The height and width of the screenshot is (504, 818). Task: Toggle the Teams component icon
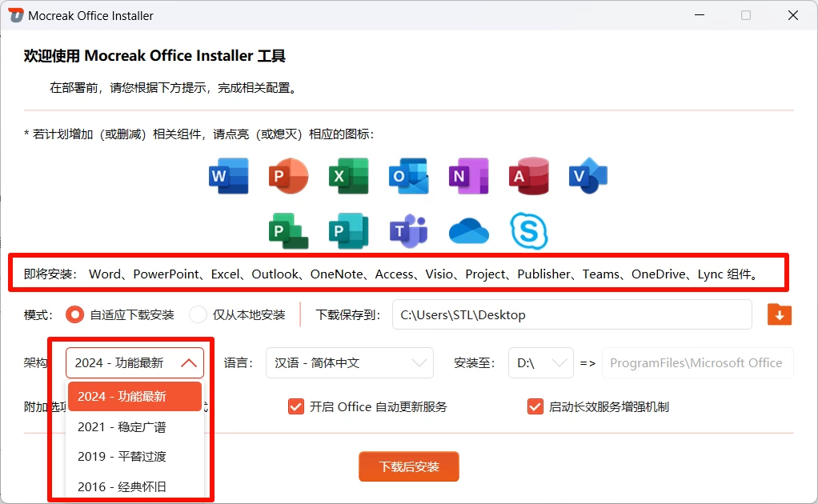[408, 231]
